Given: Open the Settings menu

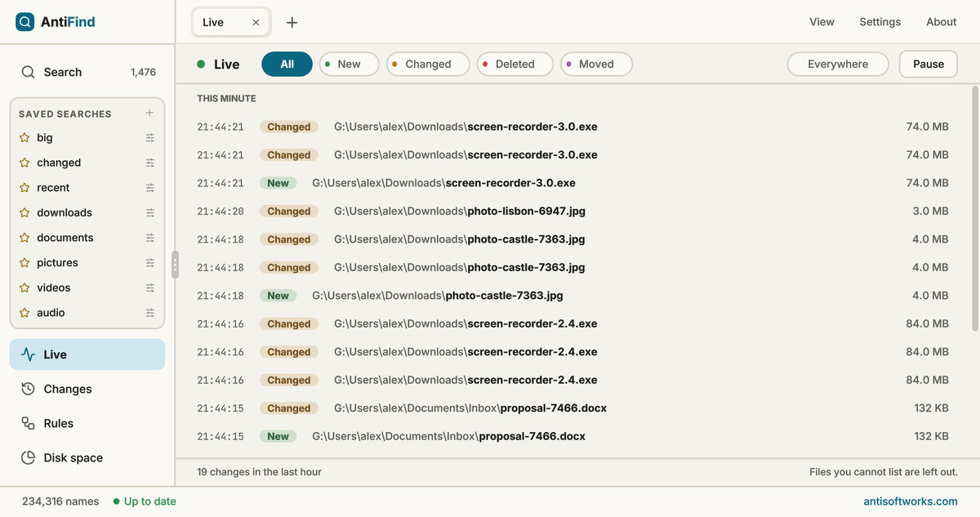Looking at the screenshot, I should [880, 22].
